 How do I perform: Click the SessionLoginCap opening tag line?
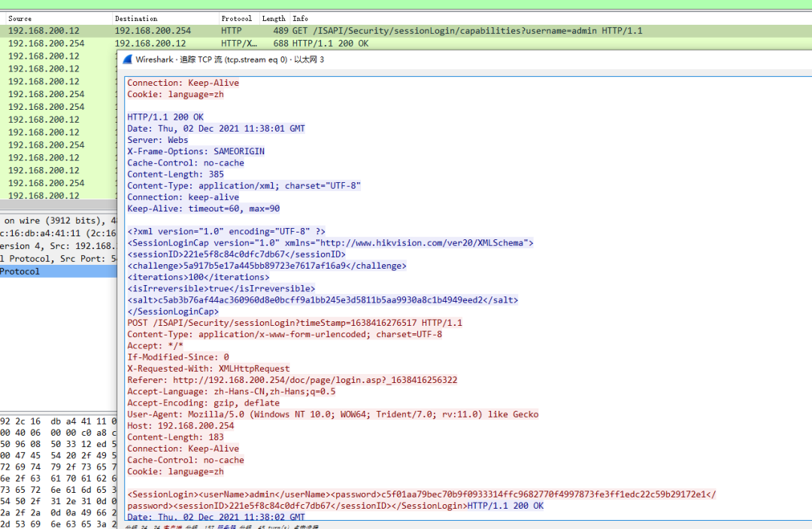[x=330, y=242]
